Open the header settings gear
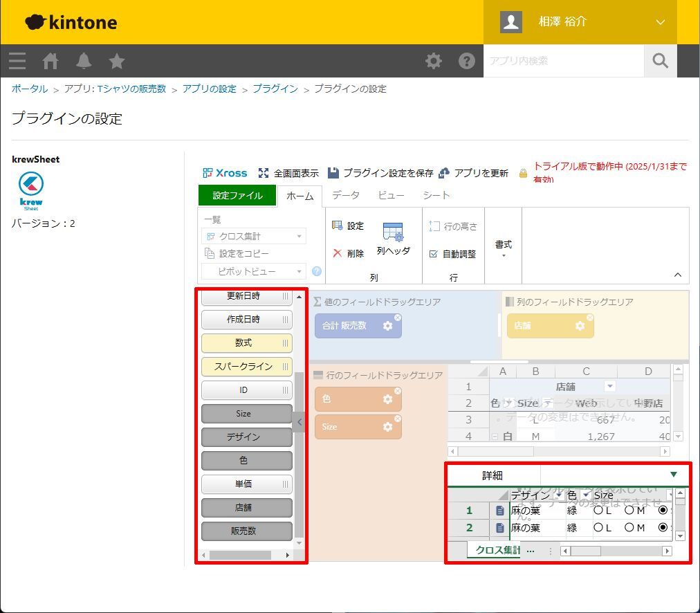700x613 pixels. [434, 61]
